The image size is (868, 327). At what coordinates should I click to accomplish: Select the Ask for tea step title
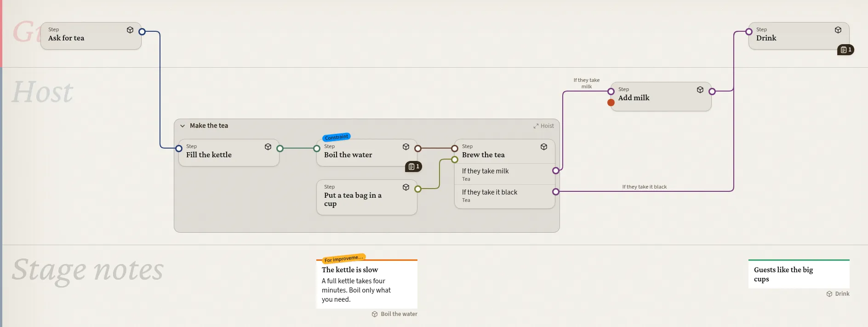66,38
